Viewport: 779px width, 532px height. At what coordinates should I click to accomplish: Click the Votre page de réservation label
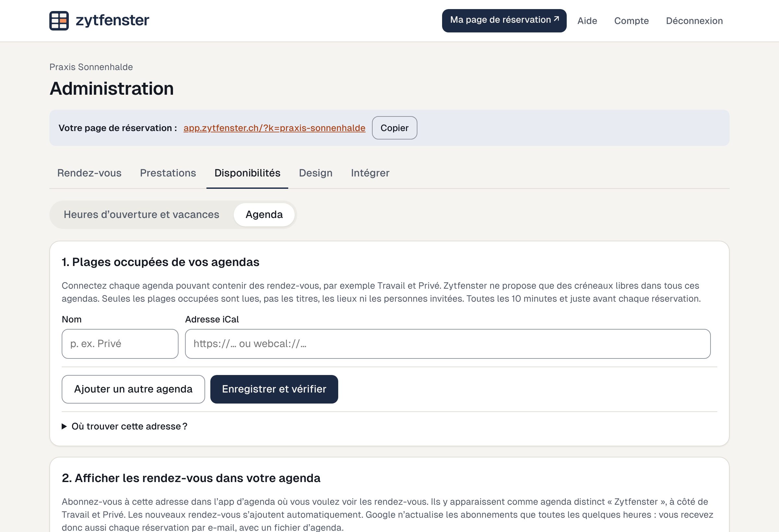tap(117, 128)
